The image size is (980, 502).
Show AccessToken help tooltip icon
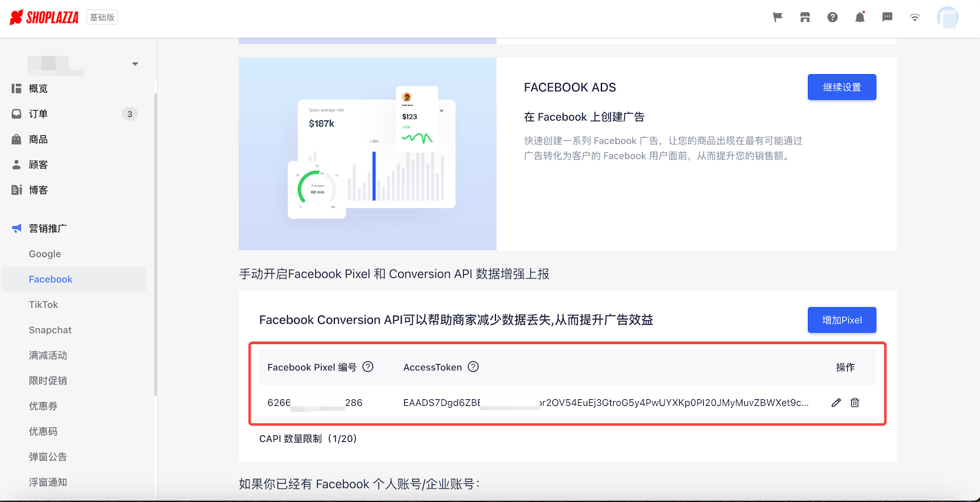coord(473,367)
